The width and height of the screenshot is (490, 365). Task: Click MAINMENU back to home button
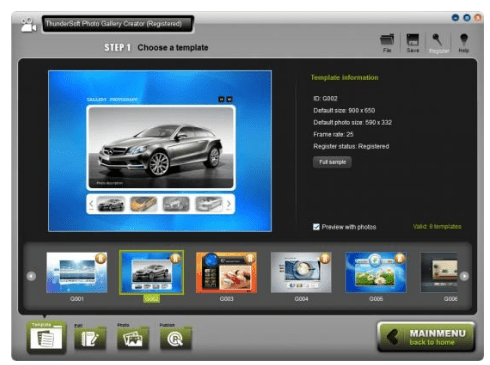(x=426, y=337)
